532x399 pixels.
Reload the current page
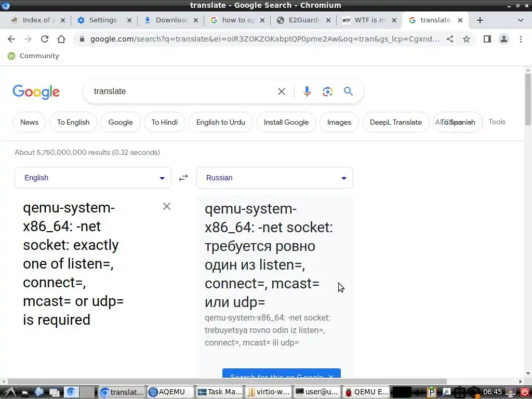pos(45,39)
